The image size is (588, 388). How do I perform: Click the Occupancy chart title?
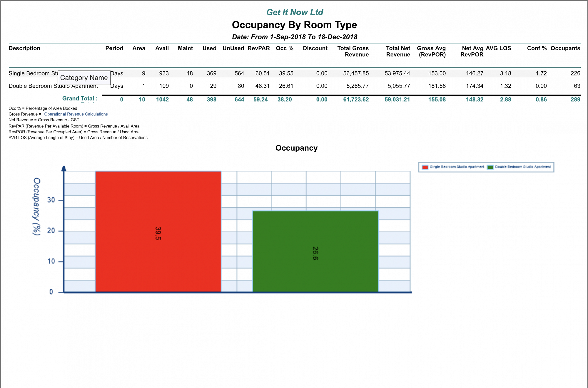coord(296,148)
